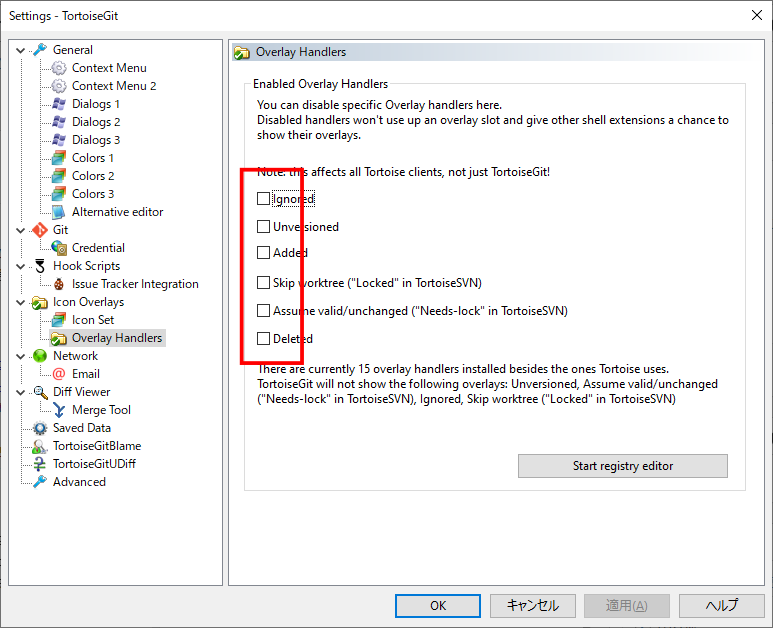This screenshot has height=628, width=773.
Task: Collapse the Hook Scripts tree node
Action: coord(21,266)
